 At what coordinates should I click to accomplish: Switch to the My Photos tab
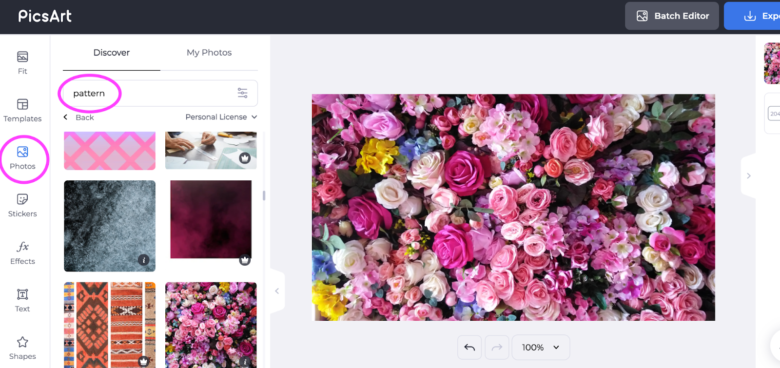tap(209, 53)
